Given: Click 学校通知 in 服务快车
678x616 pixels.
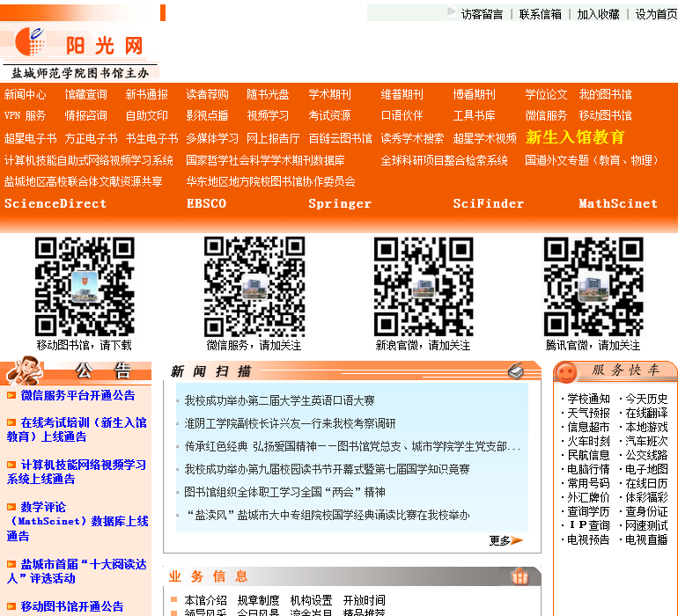Looking at the screenshot, I should tap(588, 399).
